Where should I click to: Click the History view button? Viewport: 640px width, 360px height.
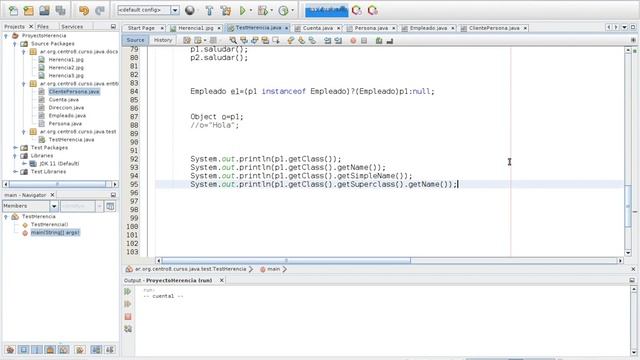[163, 40]
